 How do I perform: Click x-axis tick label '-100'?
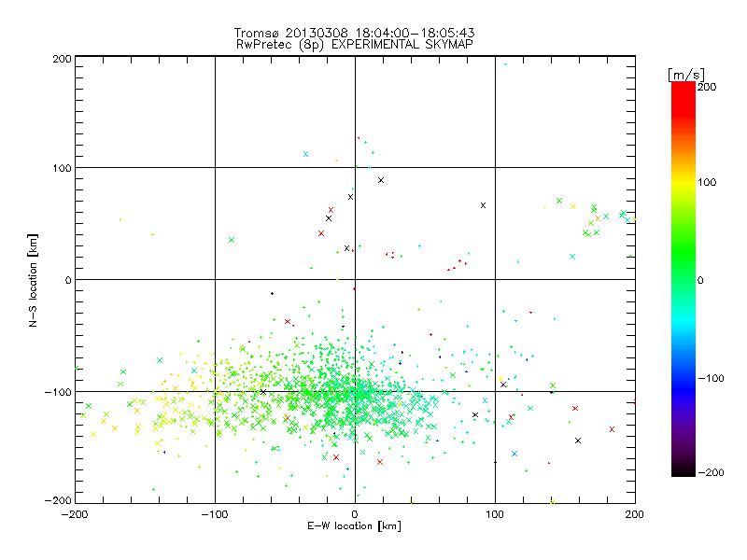point(215,514)
